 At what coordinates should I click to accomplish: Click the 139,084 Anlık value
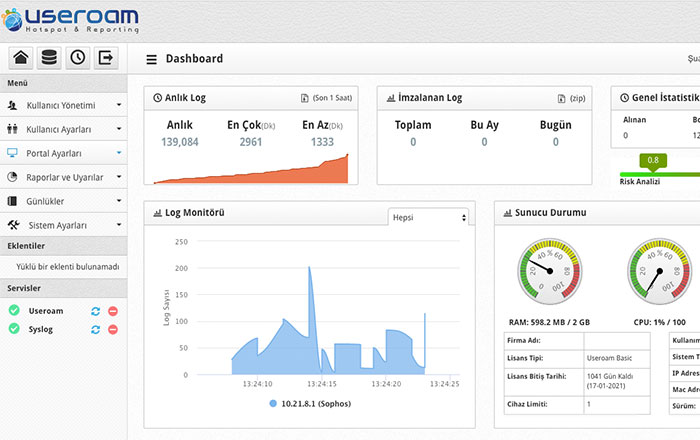pos(180,142)
